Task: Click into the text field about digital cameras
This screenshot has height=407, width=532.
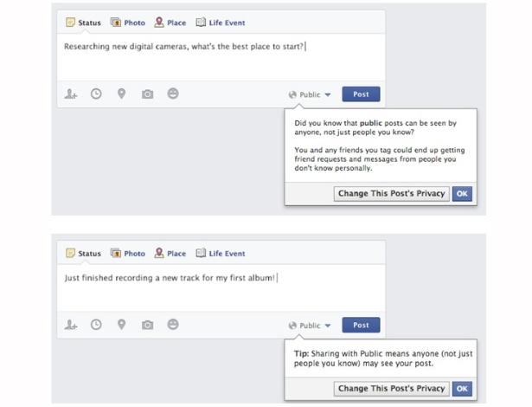Action: (x=221, y=57)
